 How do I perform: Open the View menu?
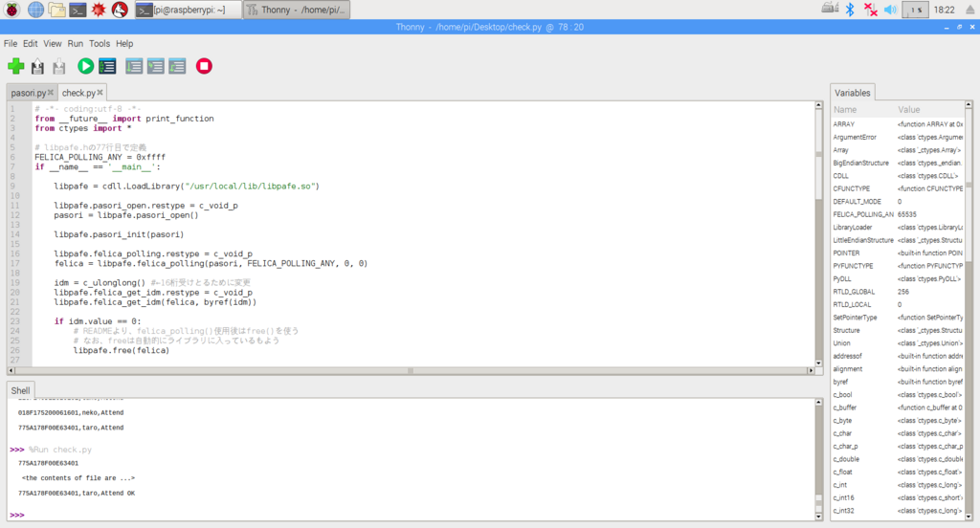tap(53, 43)
